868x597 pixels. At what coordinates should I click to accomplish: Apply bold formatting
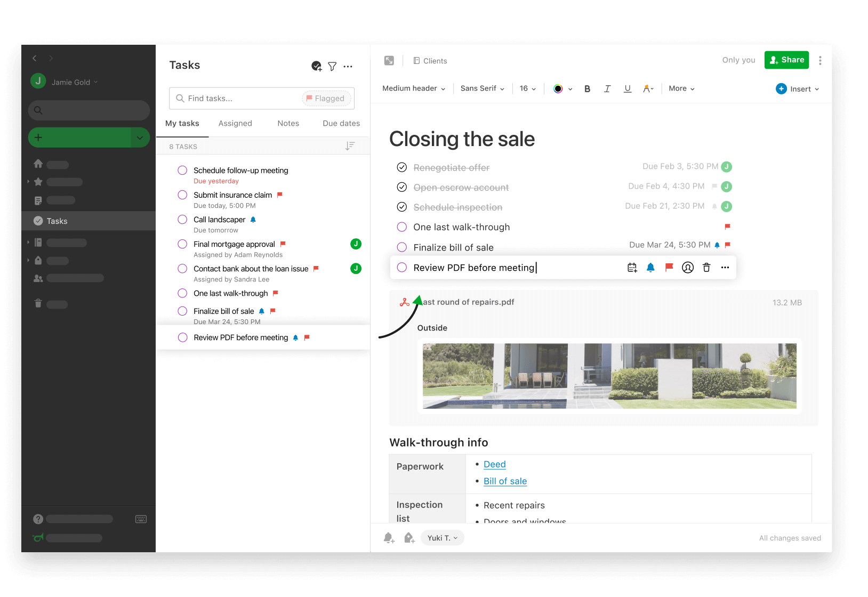(x=587, y=89)
